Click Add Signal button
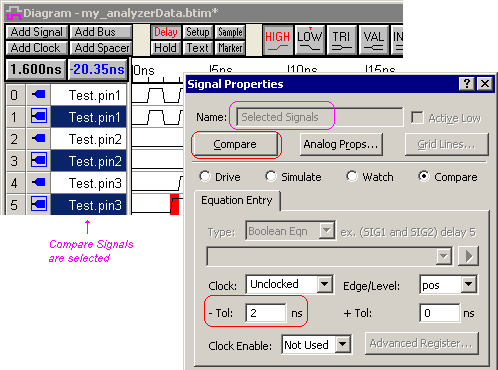 coord(37,32)
